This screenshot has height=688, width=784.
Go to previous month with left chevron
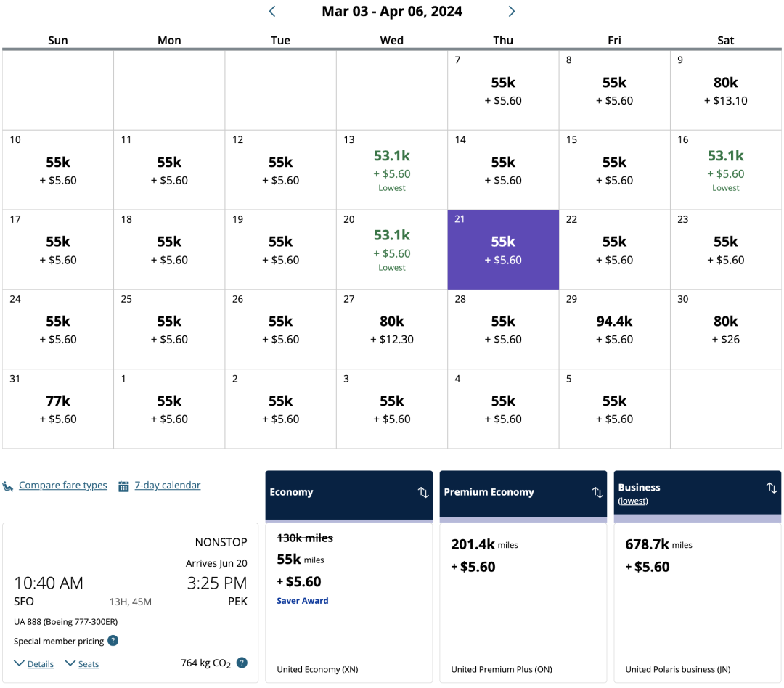pyautogui.click(x=272, y=12)
